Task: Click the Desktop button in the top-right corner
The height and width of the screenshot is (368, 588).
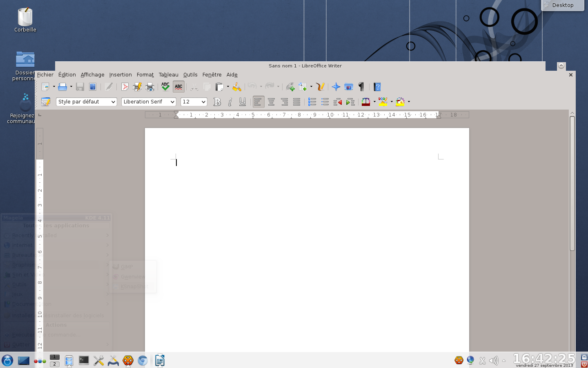Action: (x=563, y=5)
